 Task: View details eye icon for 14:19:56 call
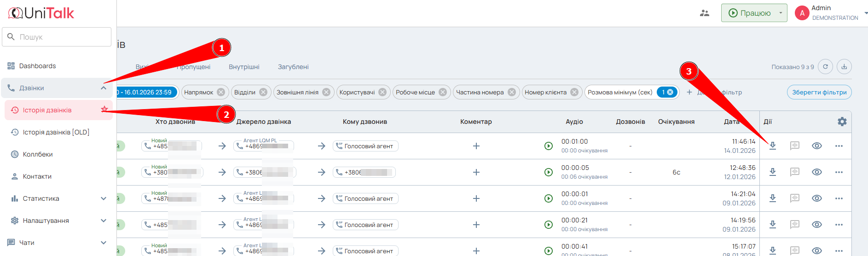point(816,225)
